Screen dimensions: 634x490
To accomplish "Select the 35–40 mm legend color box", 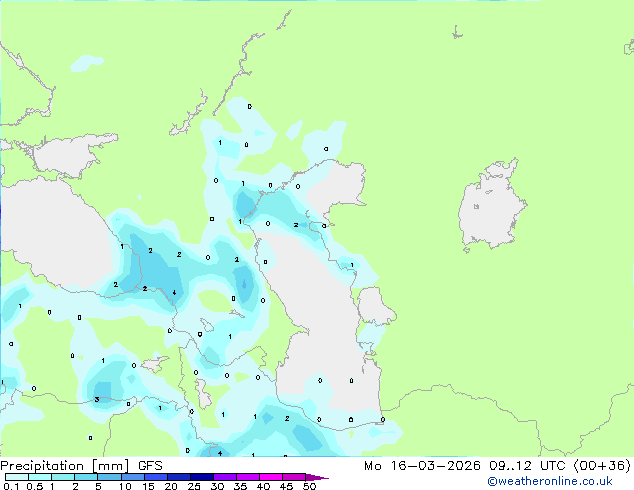I will (248, 477).
